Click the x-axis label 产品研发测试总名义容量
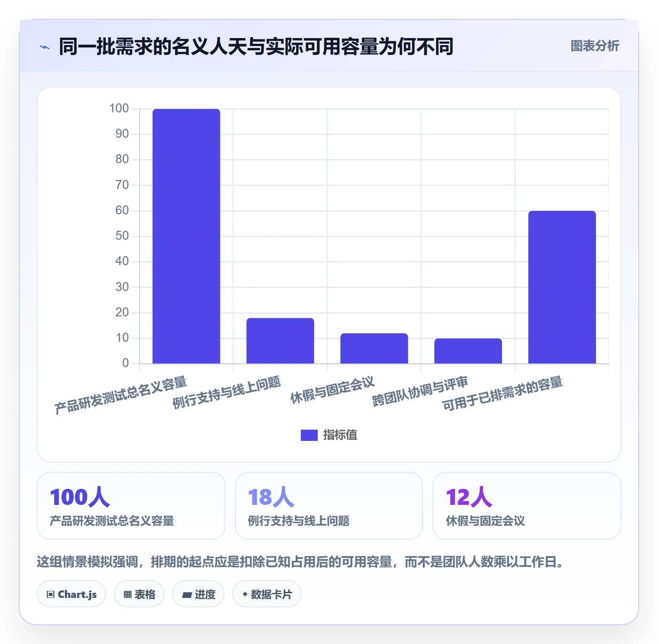This screenshot has width=658, height=644. pos(121,395)
